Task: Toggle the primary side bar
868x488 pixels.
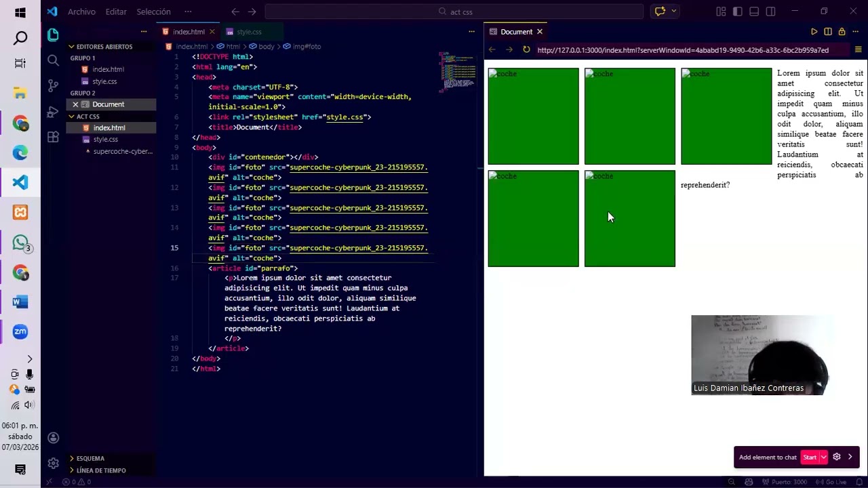Action: click(737, 12)
